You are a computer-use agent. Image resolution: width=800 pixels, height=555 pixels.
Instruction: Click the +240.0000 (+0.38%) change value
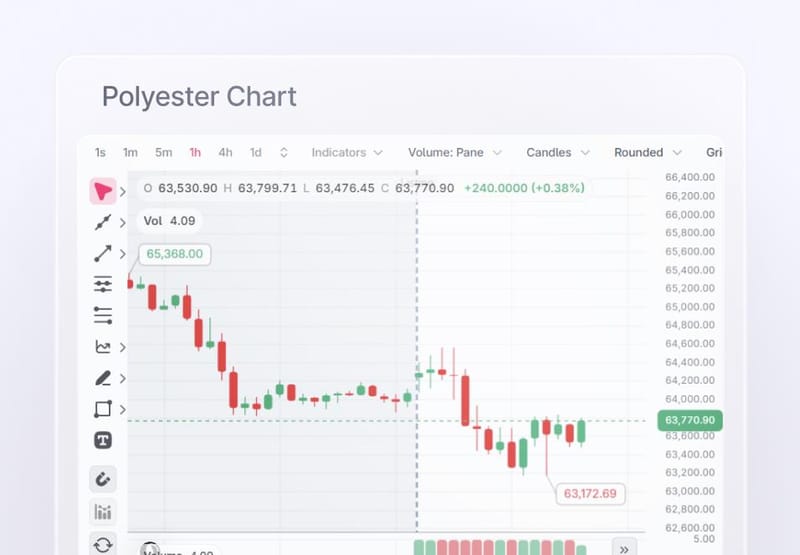(x=524, y=188)
